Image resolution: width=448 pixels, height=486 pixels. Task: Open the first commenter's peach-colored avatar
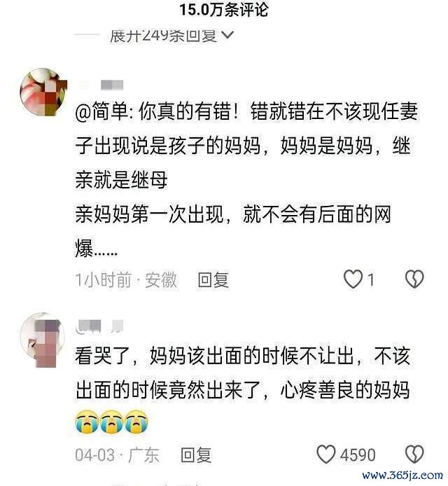pos(43,92)
